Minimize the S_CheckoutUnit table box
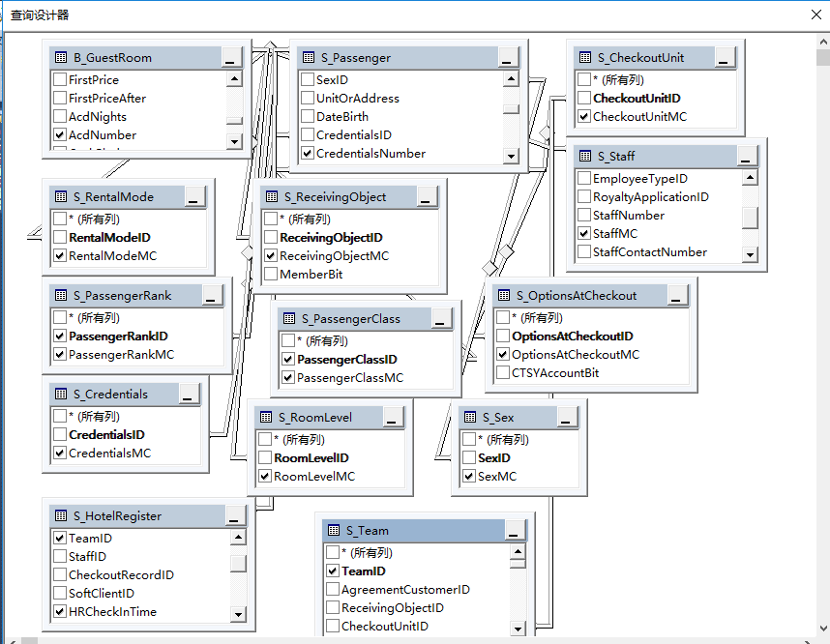This screenshot has width=830, height=644. click(x=725, y=58)
